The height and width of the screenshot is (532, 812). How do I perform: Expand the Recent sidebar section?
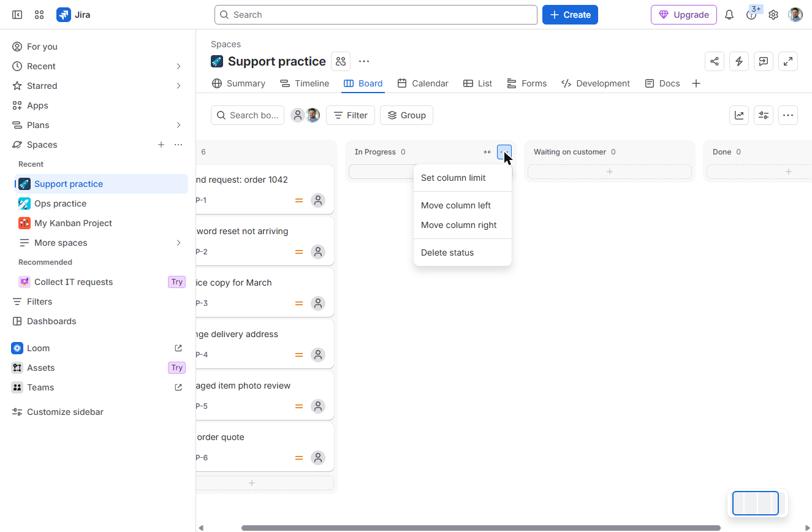(x=178, y=66)
